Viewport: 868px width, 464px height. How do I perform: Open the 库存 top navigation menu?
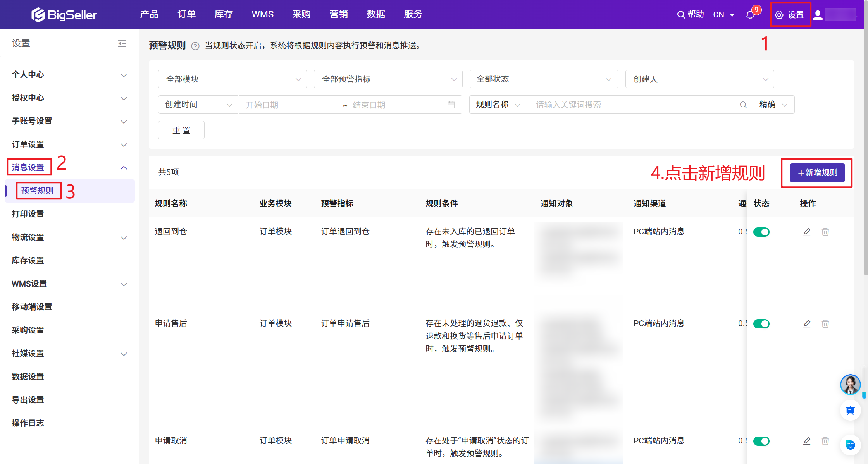(x=224, y=14)
